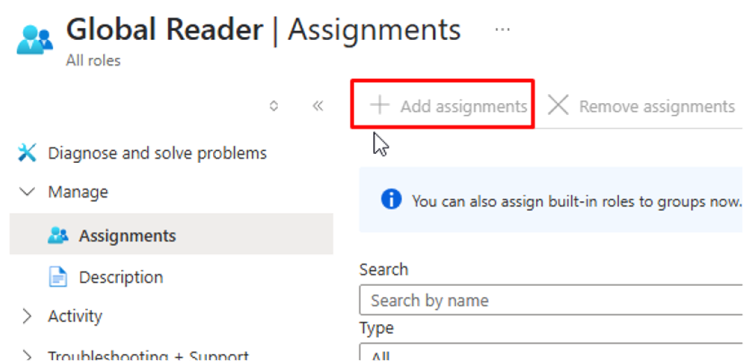Click the Global Reader role icon in header
The width and height of the screenshot is (750, 362).
pyautogui.click(x=35, y=40)
